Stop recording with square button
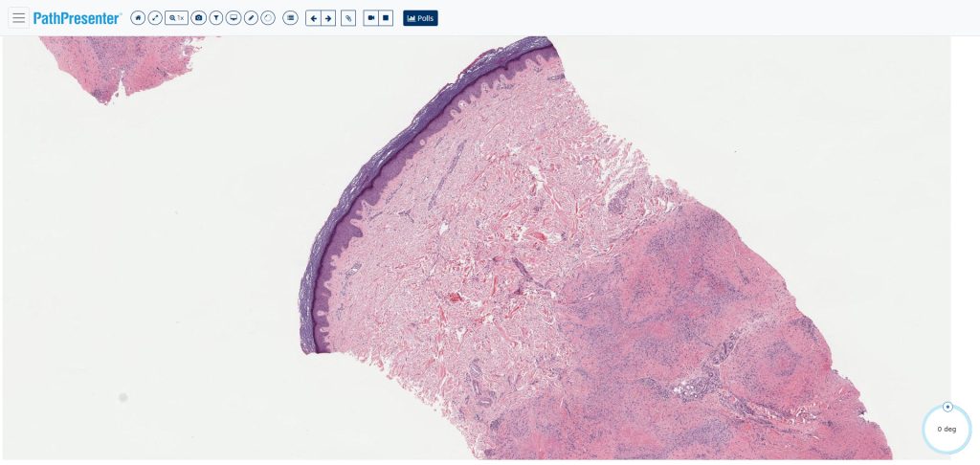This screenshot has width=980, height=465. tap(387, 18)
